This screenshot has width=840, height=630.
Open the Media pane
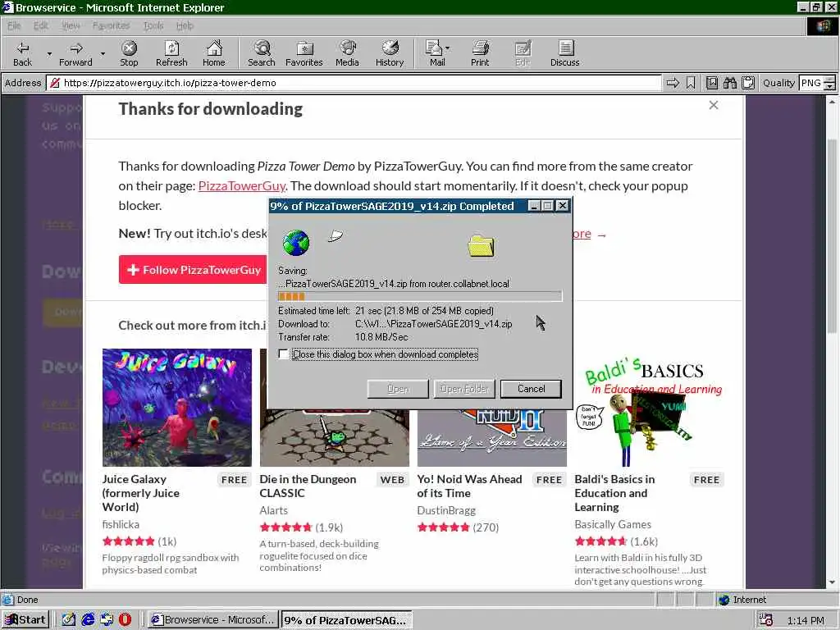[x=347, y=53]
